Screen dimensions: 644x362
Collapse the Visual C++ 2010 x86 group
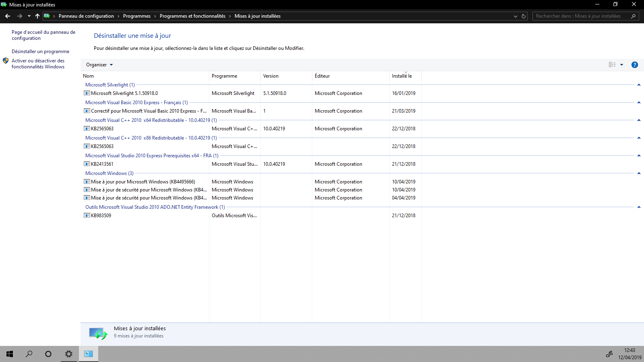(x=639, y=138)
